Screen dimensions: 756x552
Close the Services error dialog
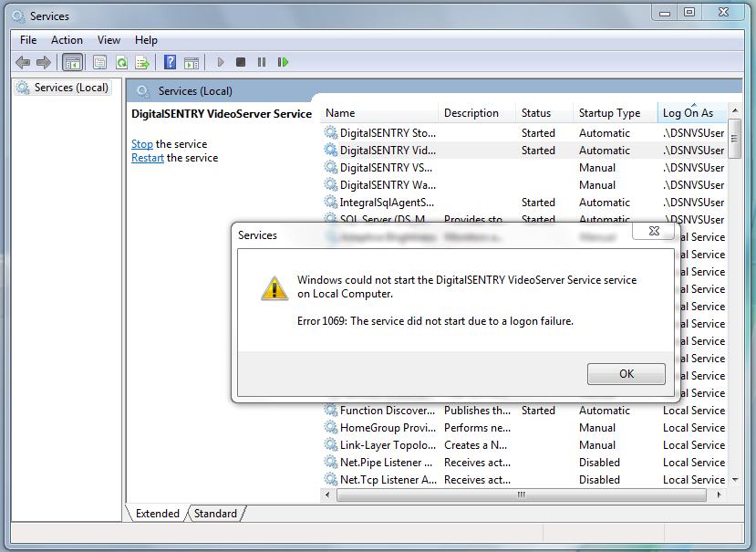(654, 231)
